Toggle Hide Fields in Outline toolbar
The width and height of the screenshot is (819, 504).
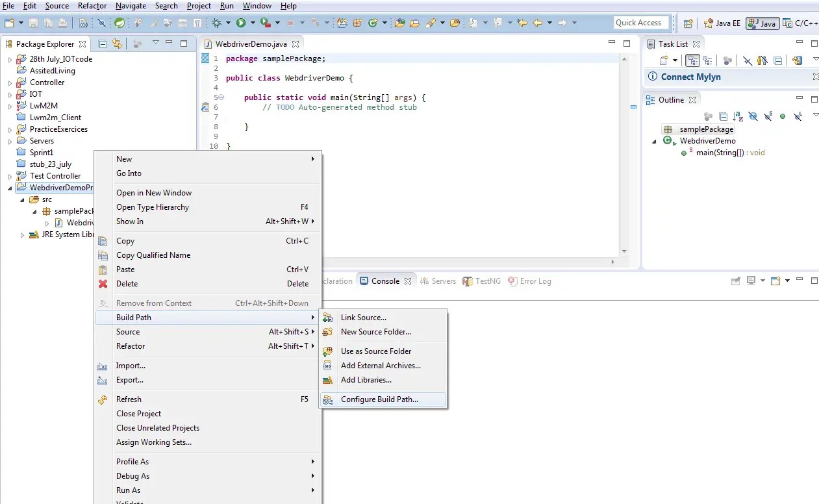click(x=753, y=116)
